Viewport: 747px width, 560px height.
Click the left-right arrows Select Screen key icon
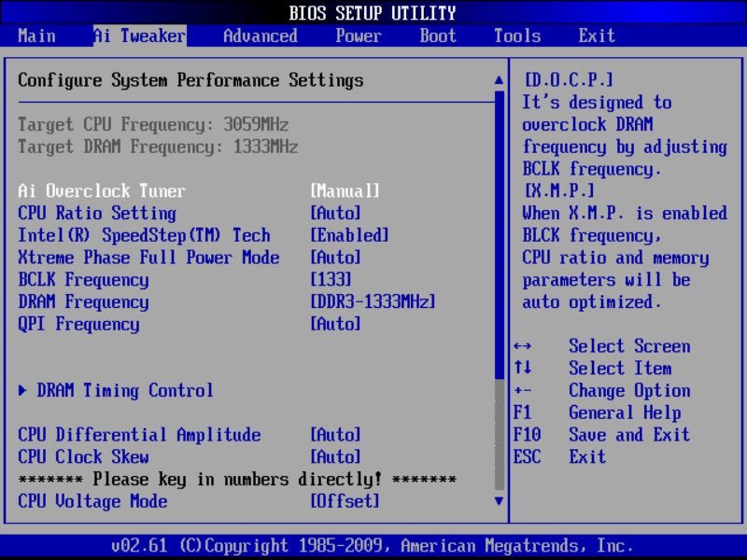[x=523, y=346]
